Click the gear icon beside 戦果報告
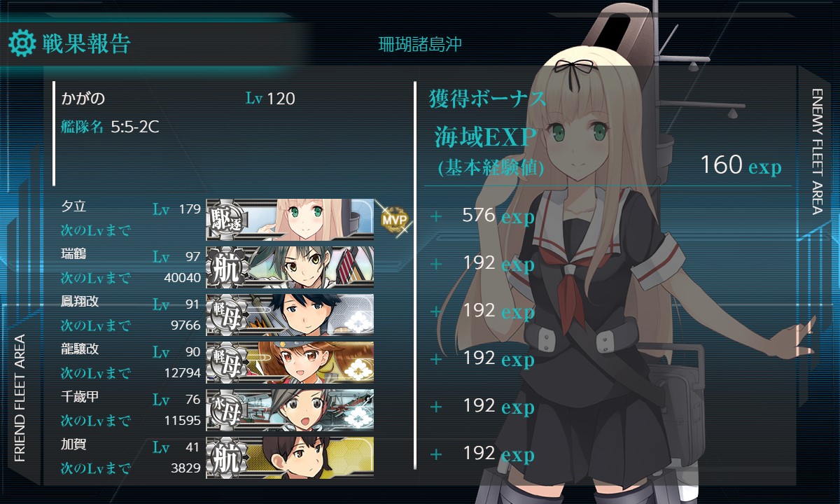The width and height of the screenshot is (840, 504). click(22, 43)
